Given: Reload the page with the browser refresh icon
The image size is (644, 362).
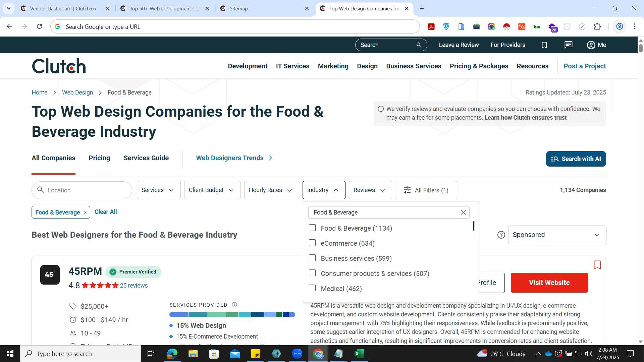Looking at the screenshot, I should [39, 26].
